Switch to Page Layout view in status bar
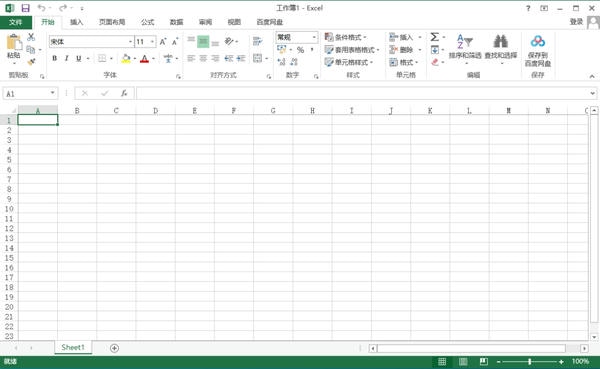 [x=463, y=361]
